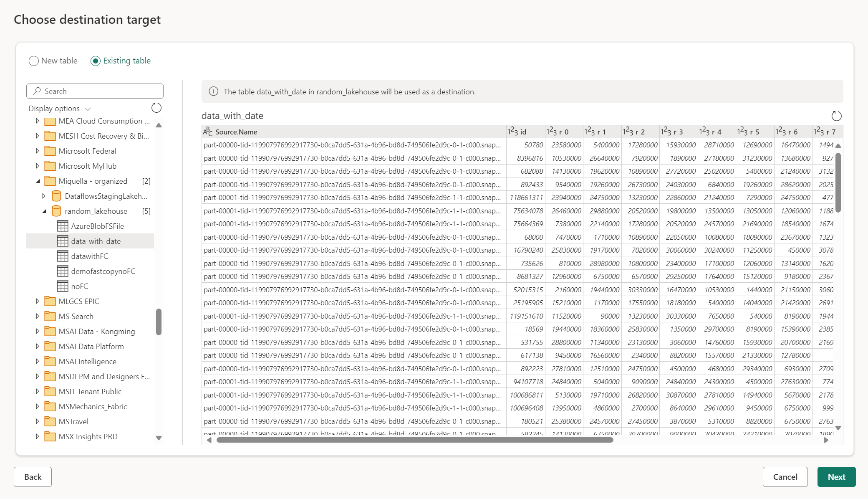Screen dimensions: 868x499
Task: Select data_with_date table item
Action: click(x=96, y=241)
